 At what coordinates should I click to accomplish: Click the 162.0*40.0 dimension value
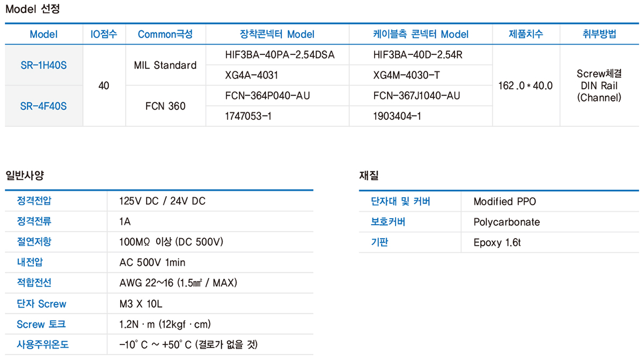[525, 85]
